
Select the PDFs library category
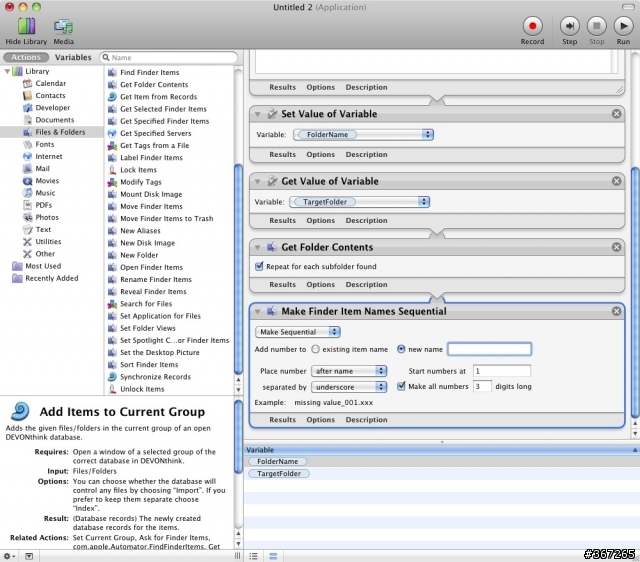43,205
